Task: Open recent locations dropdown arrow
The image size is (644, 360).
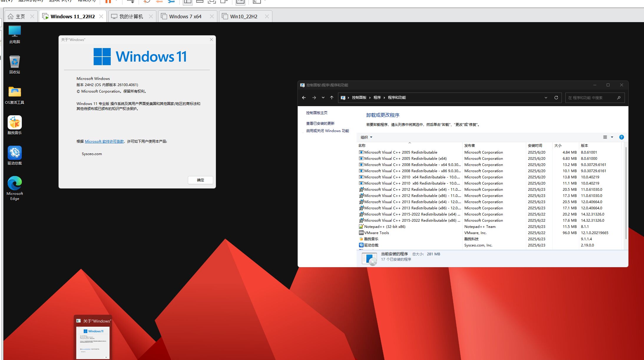Action: tap(323, 98)
